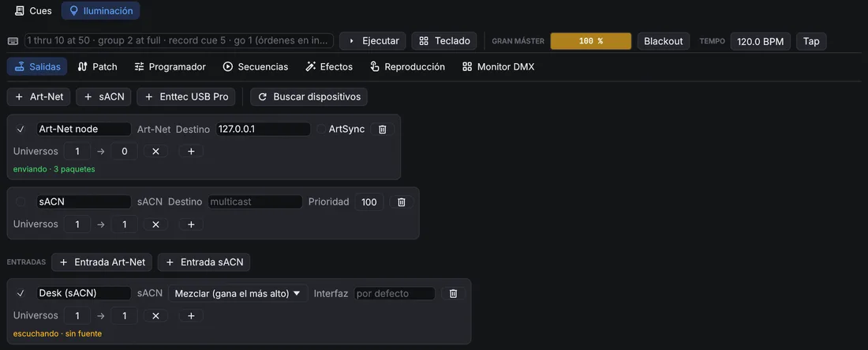Add universe mapping to sACN output

coord(191,224)
